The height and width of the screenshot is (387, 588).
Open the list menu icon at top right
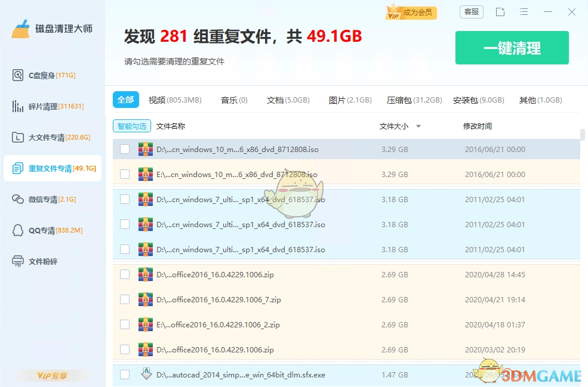525,12
